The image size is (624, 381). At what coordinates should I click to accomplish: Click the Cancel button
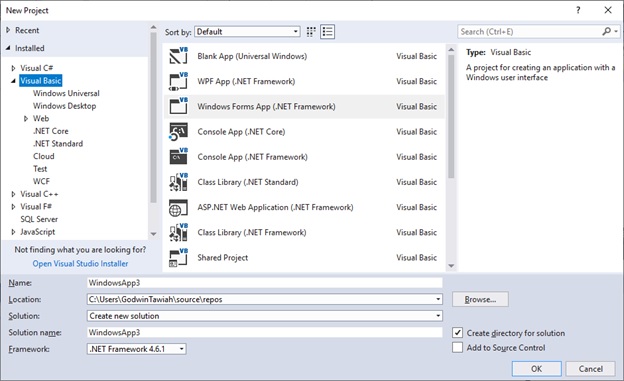point(591,369)
